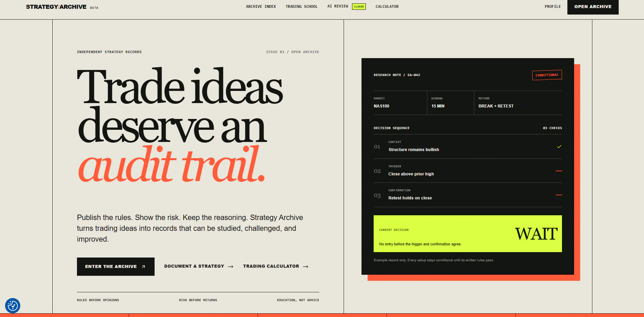Go to Archive Index in the nav
Viewport: 644px width, 317px height.
261,6
